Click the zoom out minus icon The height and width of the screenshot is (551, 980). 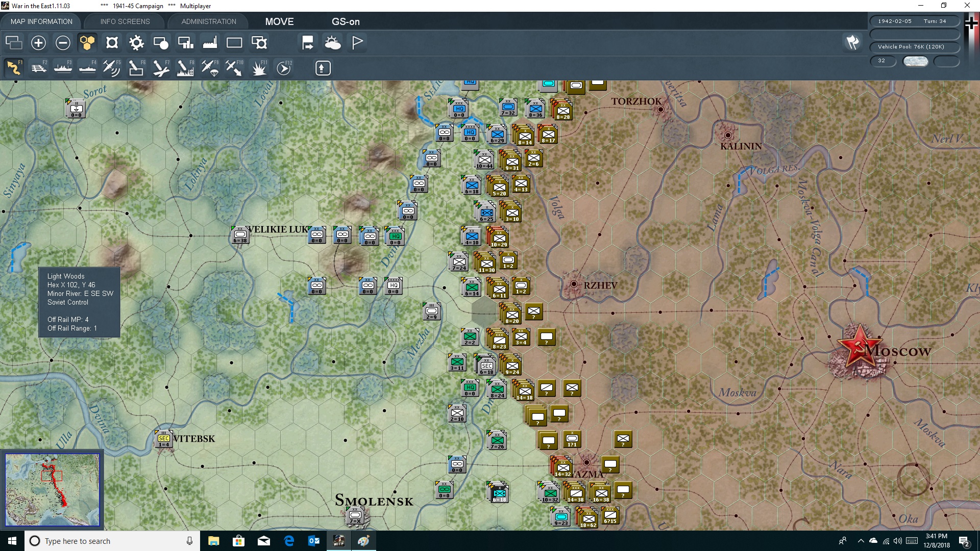[63, 43]
